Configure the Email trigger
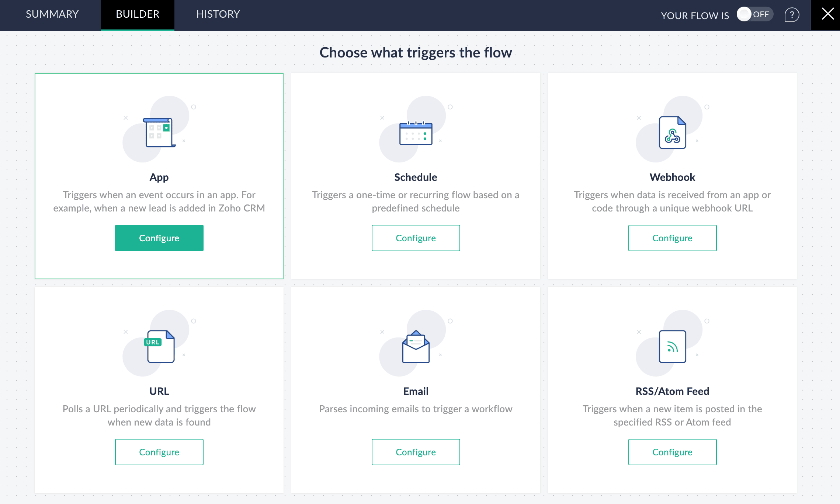 pyautogui.click(x=416, y=452)
